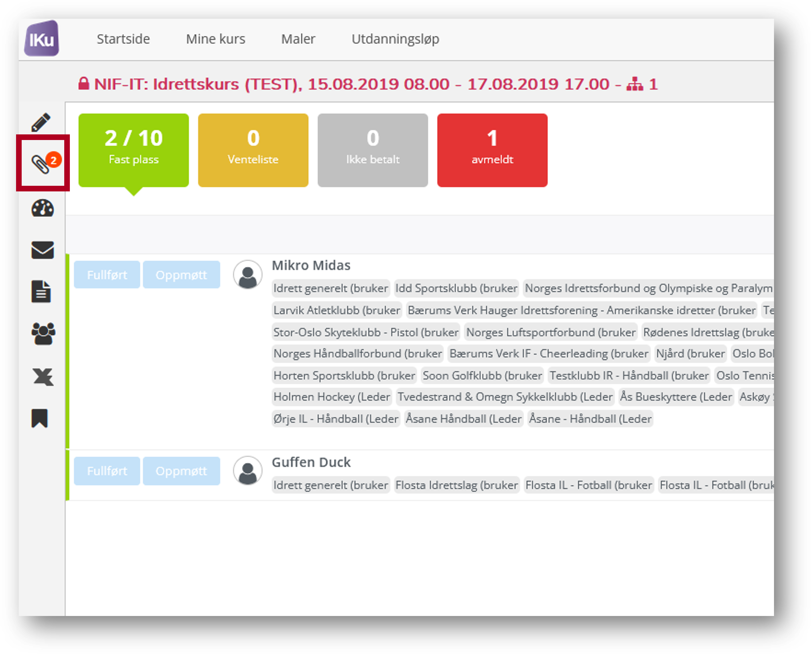Click 'Soon Golfklubb (bruker' tag

tap(483, 376)
